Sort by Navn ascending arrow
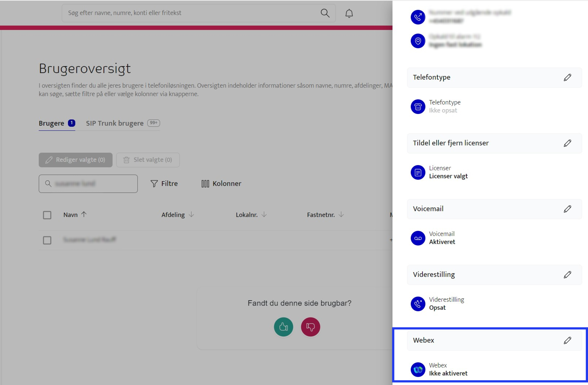The height and width of the screenshot is (385, 588). pyautogui.click(x=84, y=214)
